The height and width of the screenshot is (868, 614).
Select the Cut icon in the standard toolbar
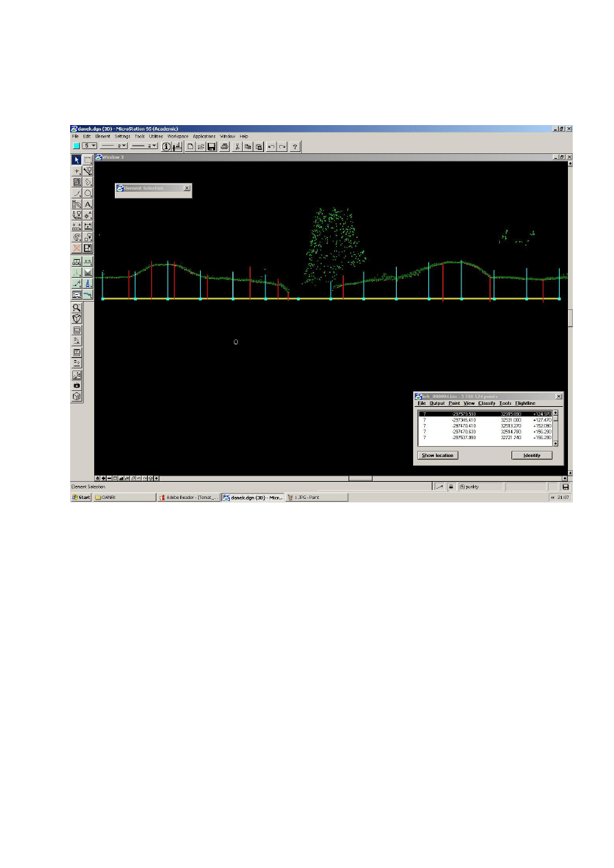tap(237, 146)
